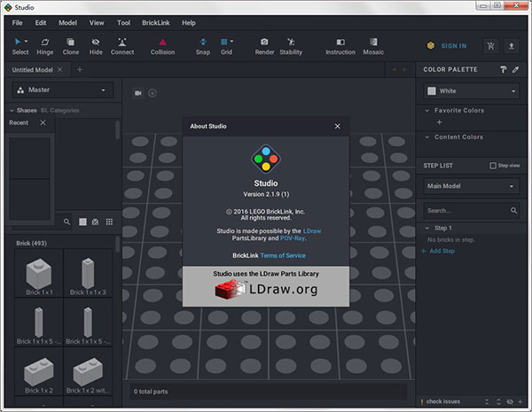
Task: Open the shopping cart icon
Action: [490, 46]
